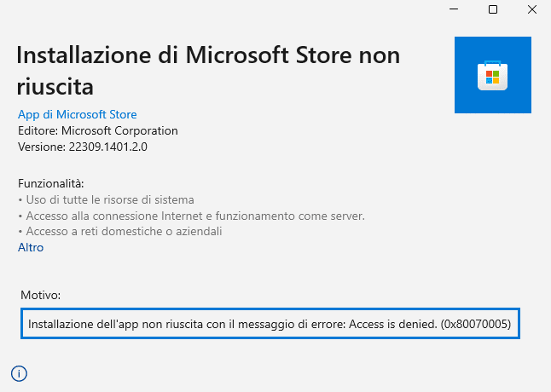Minimize the installer window
Image resolution: width=551 pixels, height=392 pixels.
point(454,9)
